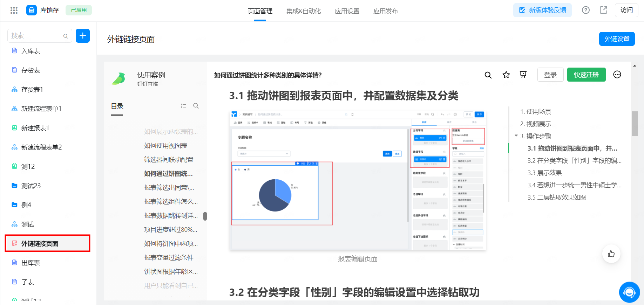This screenshot has width=644, height=305.
Task: Start presentation mode icon
Action: tap(523, 75)
